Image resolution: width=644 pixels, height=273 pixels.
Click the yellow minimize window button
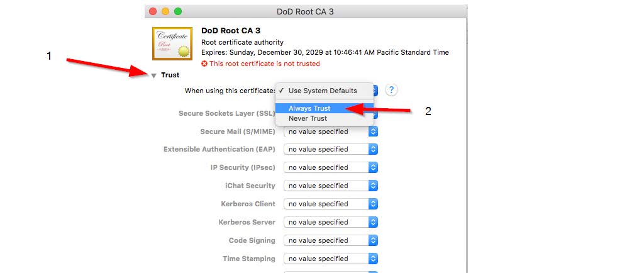click(x=165, y=11)
